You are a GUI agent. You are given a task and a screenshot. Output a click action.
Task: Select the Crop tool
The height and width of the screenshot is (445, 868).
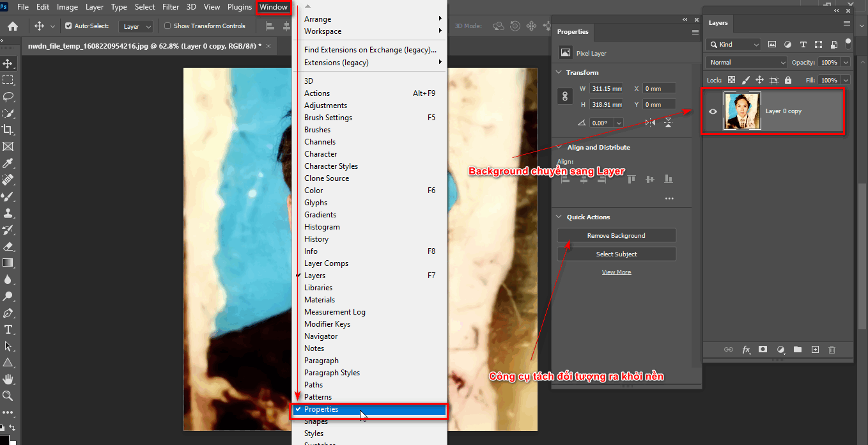[8, 129]
